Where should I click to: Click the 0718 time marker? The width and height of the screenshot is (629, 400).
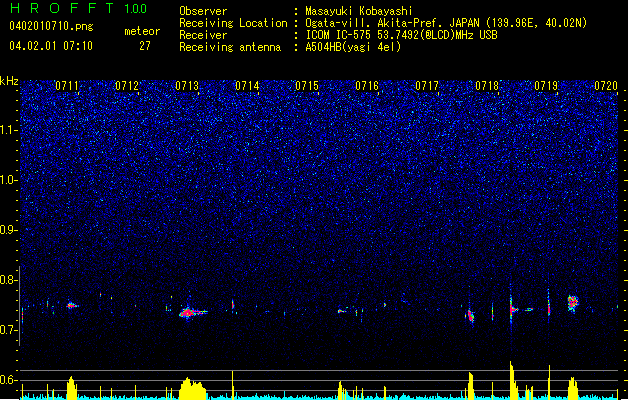pyautogui.click(x=487, y=86)
